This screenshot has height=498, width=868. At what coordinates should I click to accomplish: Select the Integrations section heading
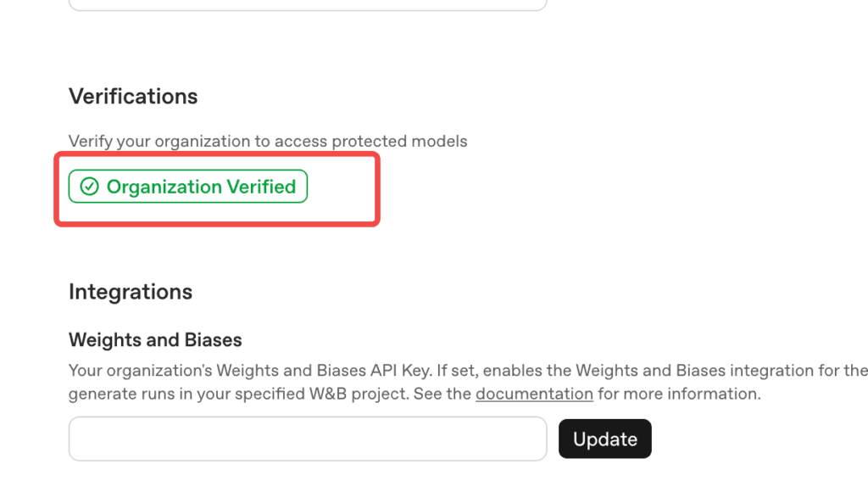click(131, 292)
